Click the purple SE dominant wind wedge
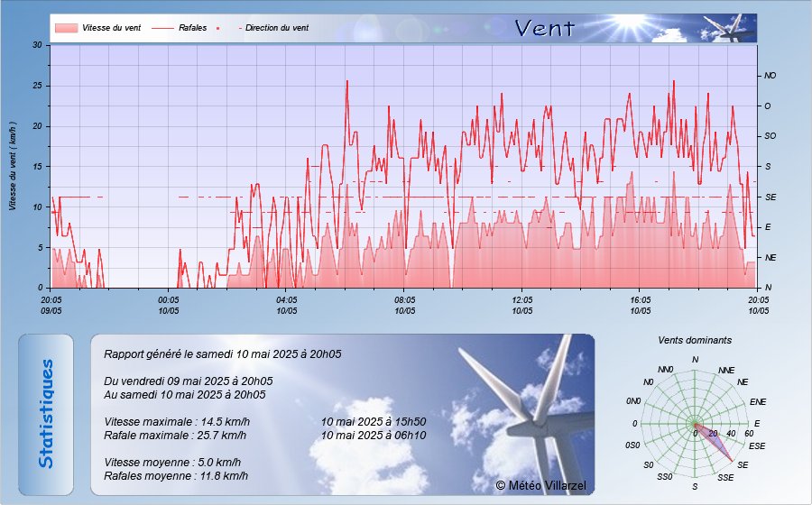The width and height of the screenshot is (812, 505). coord(717,444)
